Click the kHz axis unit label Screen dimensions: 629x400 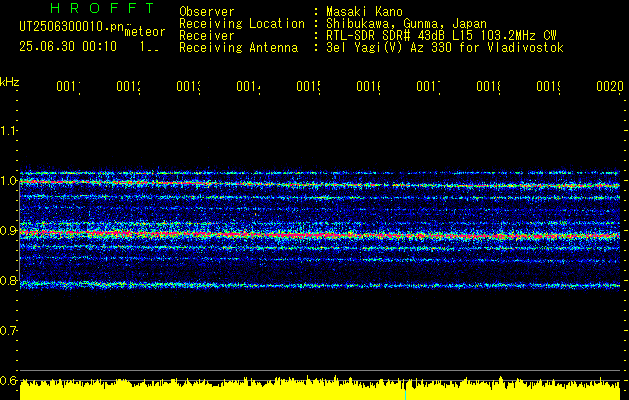pyautogui.click(x=10, y=82)
